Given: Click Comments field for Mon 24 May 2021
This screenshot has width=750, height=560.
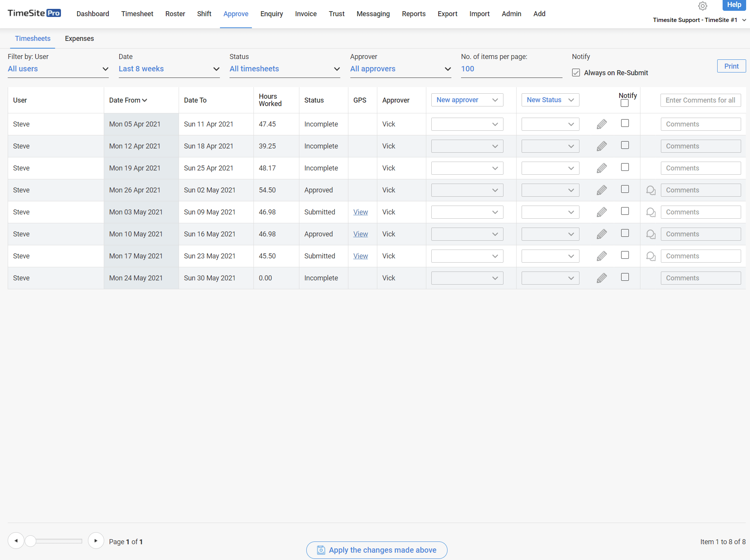Looking at the screenshot, I should coord(701,278).
